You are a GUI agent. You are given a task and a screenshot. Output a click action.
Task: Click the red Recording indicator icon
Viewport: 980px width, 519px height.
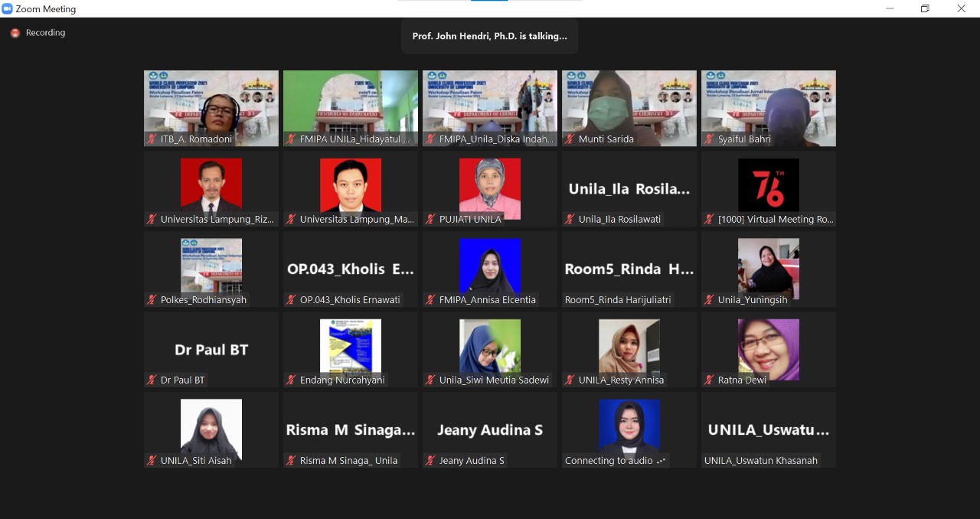15,33
